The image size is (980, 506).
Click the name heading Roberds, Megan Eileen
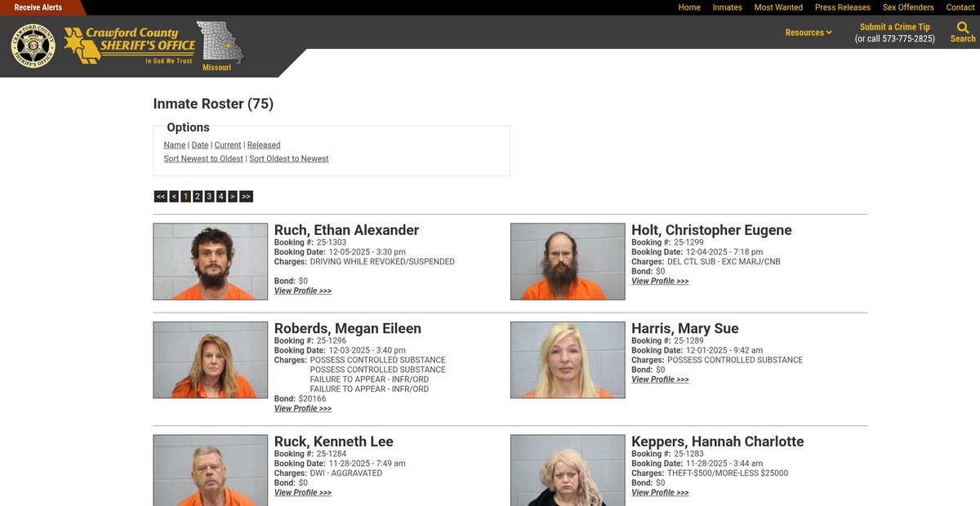[x=348, y=328]
